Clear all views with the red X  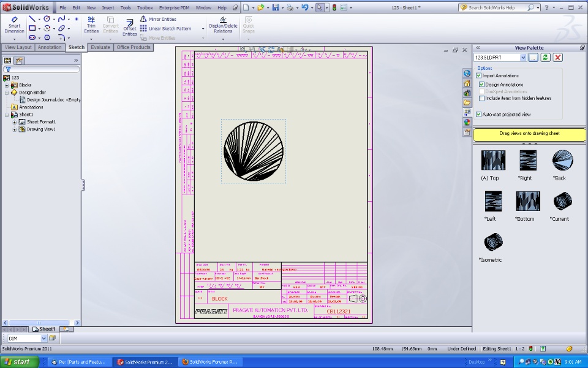[x=557, y=58]
